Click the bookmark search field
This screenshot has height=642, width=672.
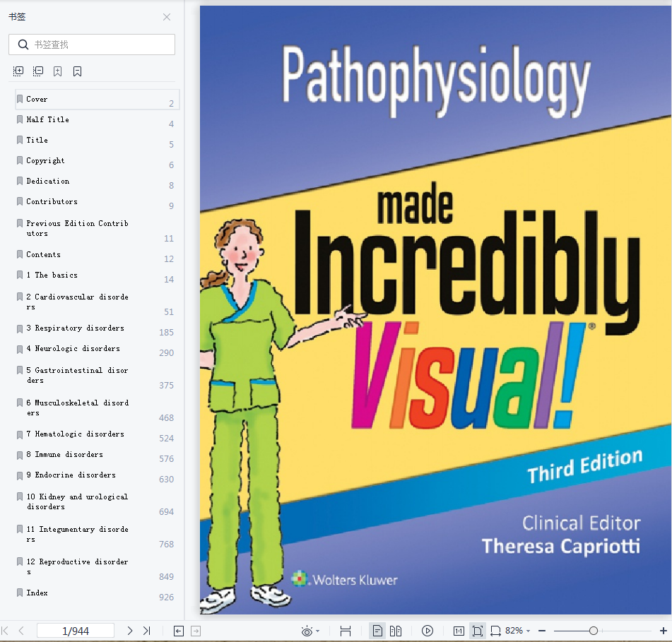pos(92,44)
